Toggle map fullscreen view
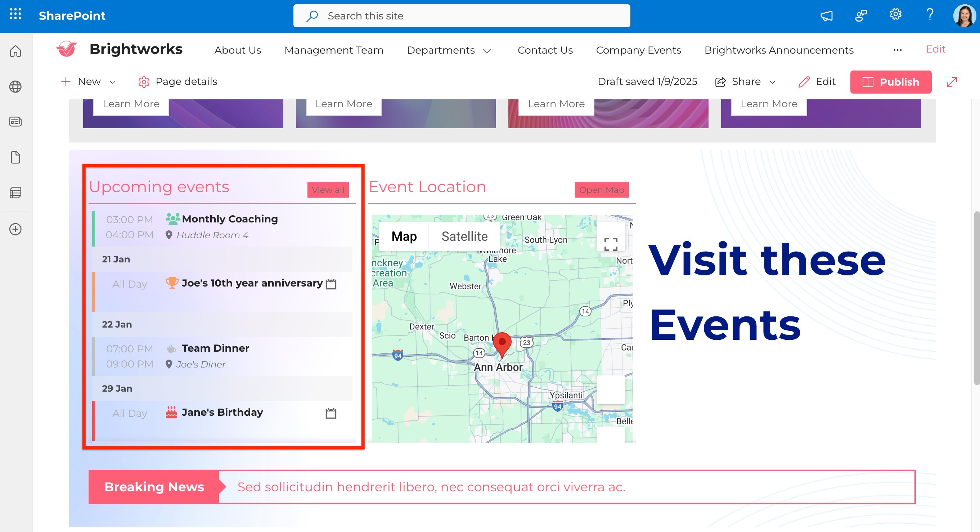The height and width of the screenshot is (532, 980). click(611, 244)
